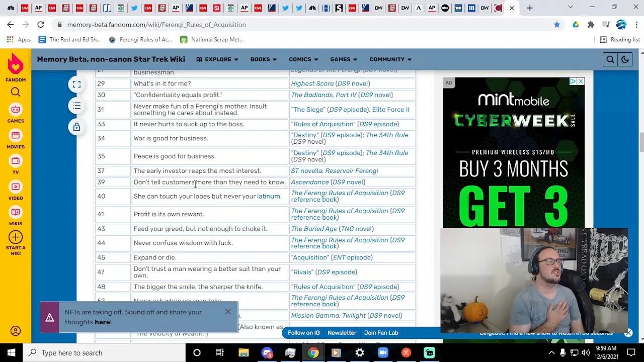Open the taskbar clock and date
Image resolution: width=644 pixels, height=362 pixels.
606,353
